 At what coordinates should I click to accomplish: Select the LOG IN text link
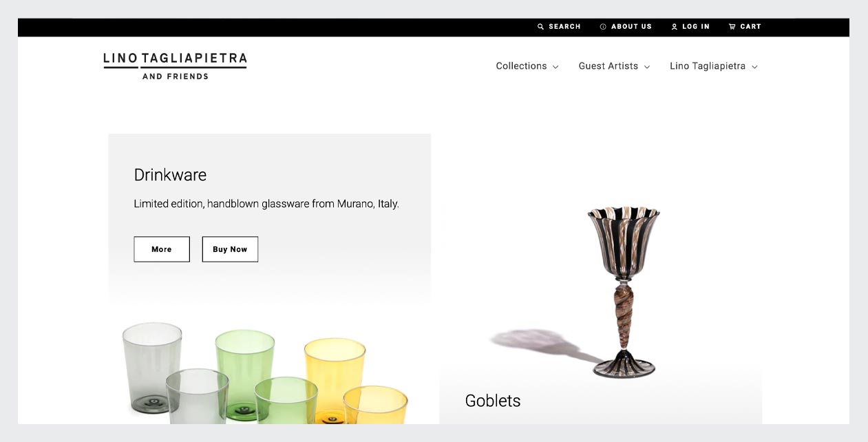pyautogui.click(x=696, y=27)
